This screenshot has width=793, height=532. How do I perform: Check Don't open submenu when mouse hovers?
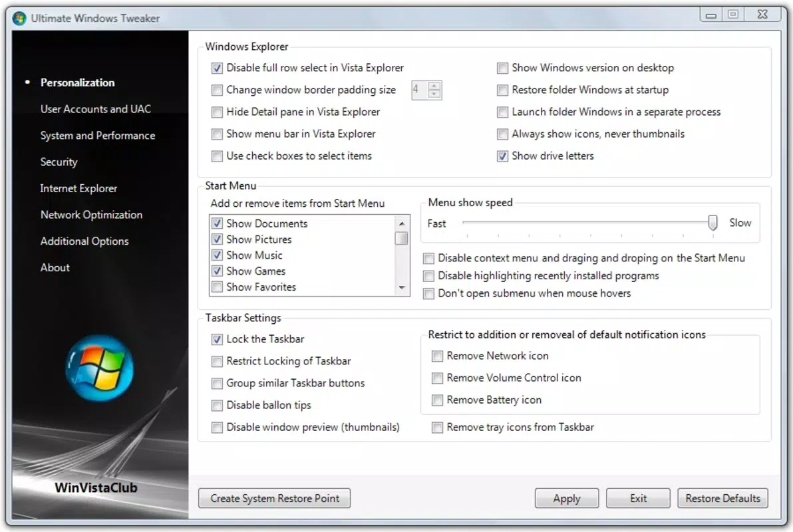[428, 294]
